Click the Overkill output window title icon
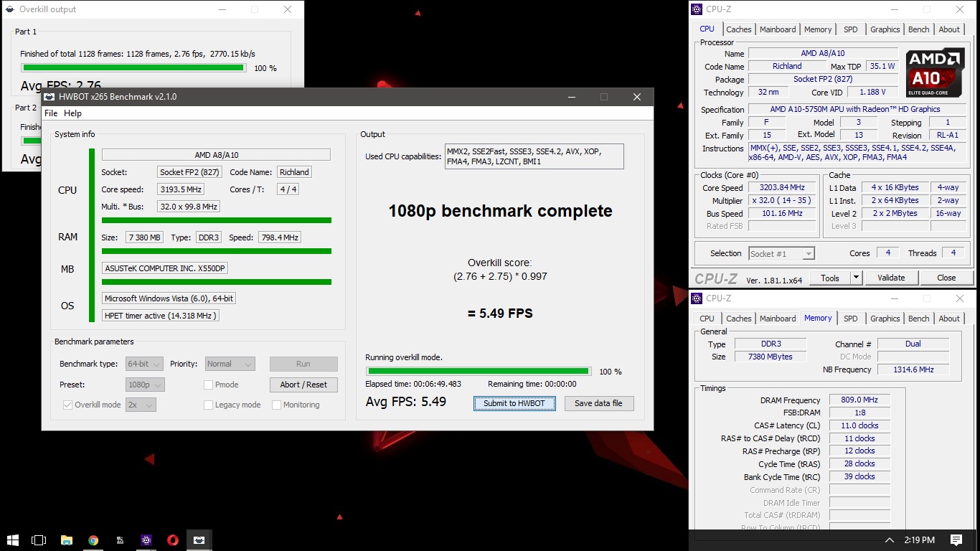This screenshot has height=551, width=980. coord(9,9)
